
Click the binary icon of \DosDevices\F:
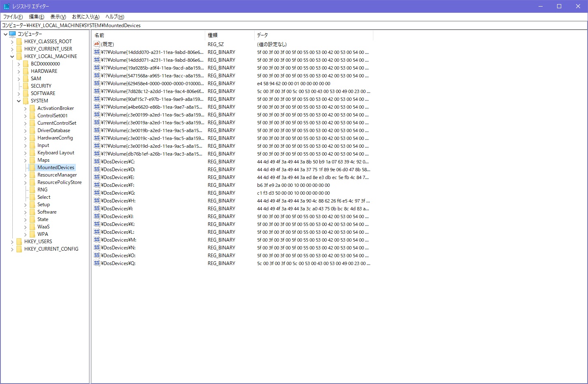point(97,185)
